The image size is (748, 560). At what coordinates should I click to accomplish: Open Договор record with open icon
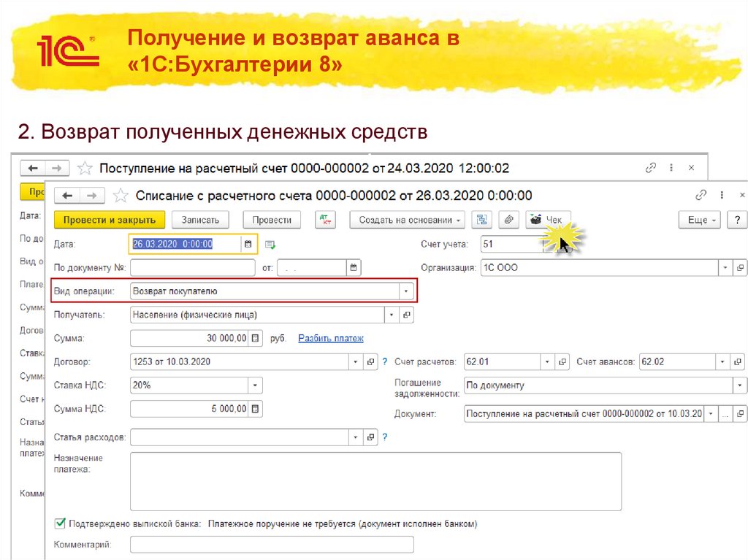pos(370,361)
